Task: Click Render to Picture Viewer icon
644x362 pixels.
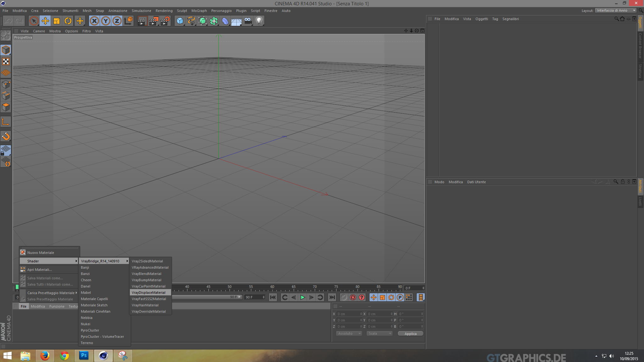Action: pyautogui.click(x=153, y=21)
